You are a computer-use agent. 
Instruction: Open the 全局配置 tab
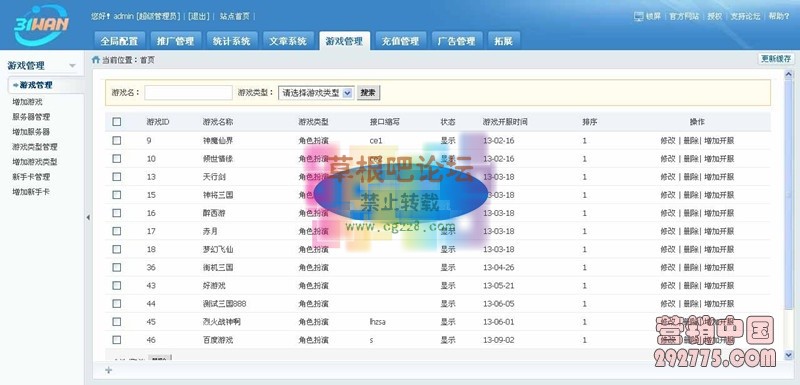tap(119, 41)
